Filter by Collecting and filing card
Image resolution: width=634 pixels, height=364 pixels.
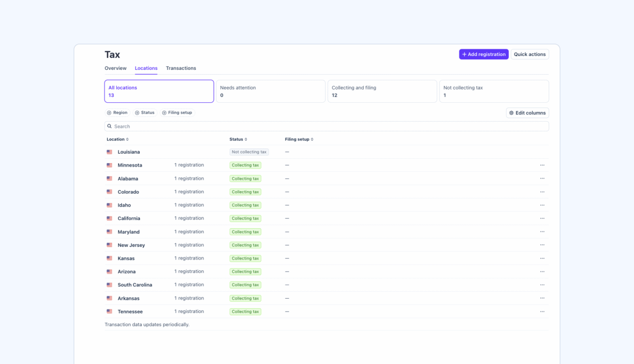coord(382,91)
